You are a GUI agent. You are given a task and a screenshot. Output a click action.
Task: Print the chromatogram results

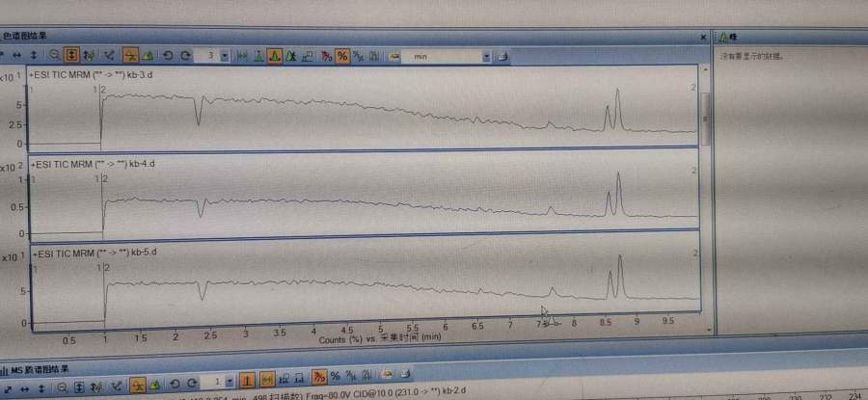(502, 57)
